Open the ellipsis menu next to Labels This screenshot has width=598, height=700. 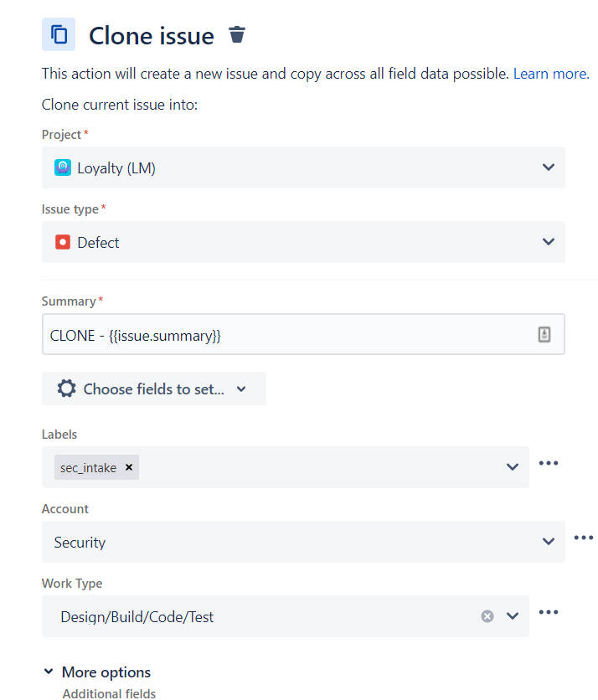[549, 462]
